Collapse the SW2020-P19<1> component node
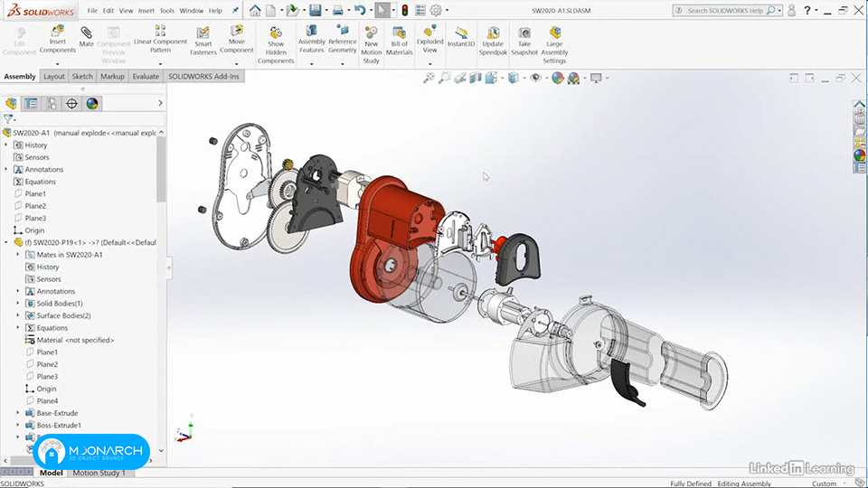 6,242
